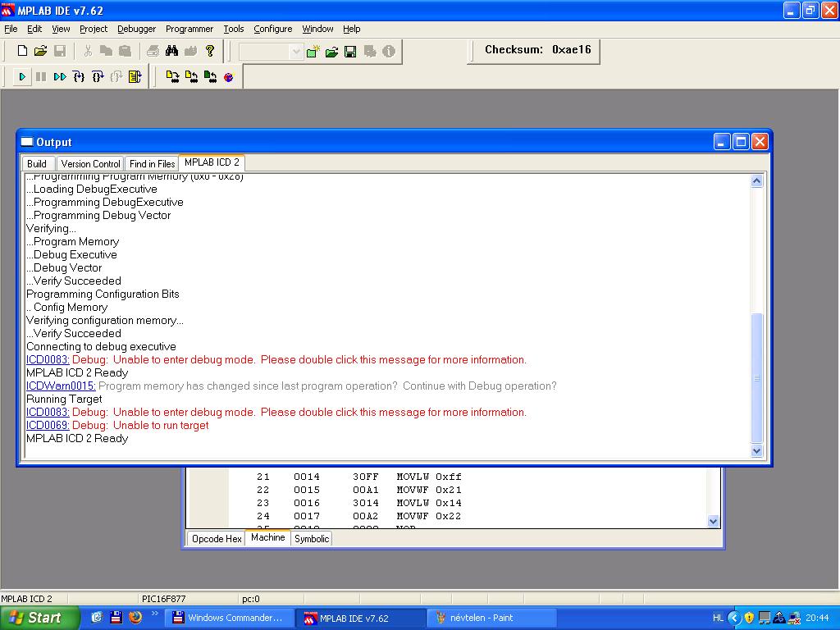Click the Step Over icon

[x=98, y=77]
